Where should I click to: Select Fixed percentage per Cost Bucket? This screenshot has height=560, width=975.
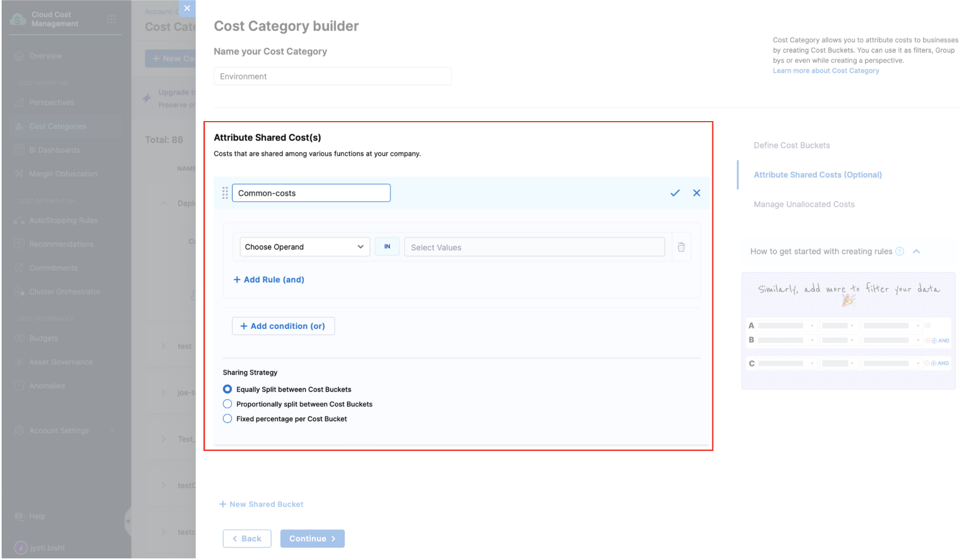click(x=228, y=419)
